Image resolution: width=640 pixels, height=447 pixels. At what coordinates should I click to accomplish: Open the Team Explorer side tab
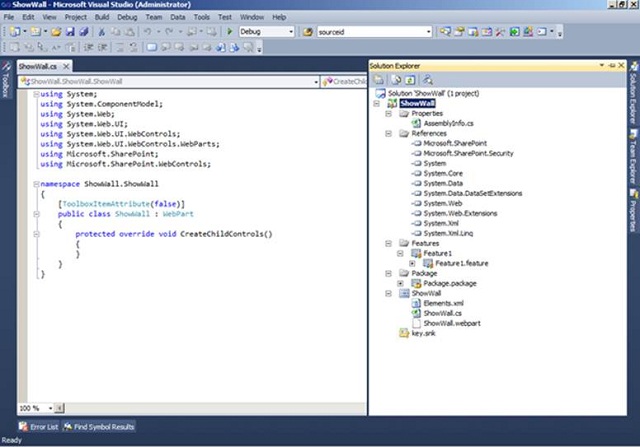point(633,157)
